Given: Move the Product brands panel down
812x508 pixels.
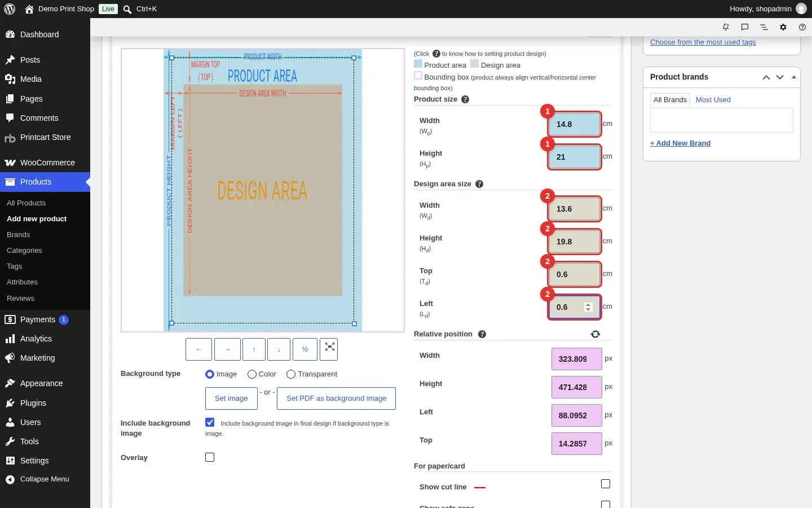Looking at the screenshot, I should click(x=780, y=77).
